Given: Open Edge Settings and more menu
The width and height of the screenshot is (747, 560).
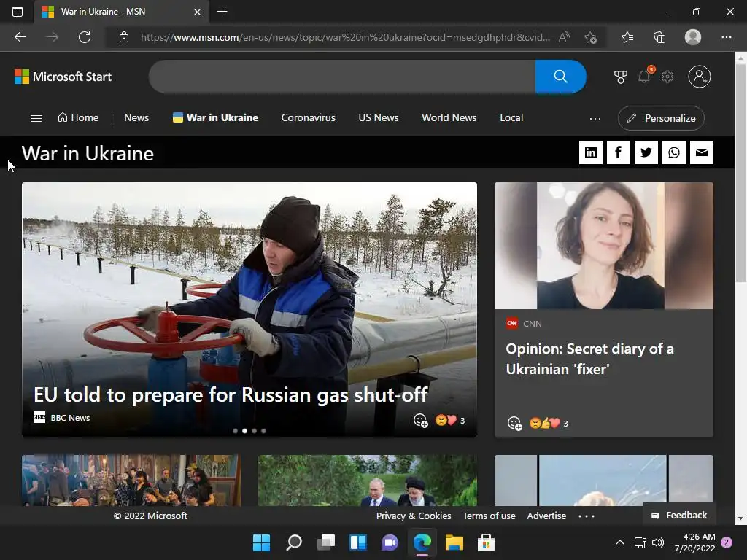Looking at the screenshot, I should [726, 37].
